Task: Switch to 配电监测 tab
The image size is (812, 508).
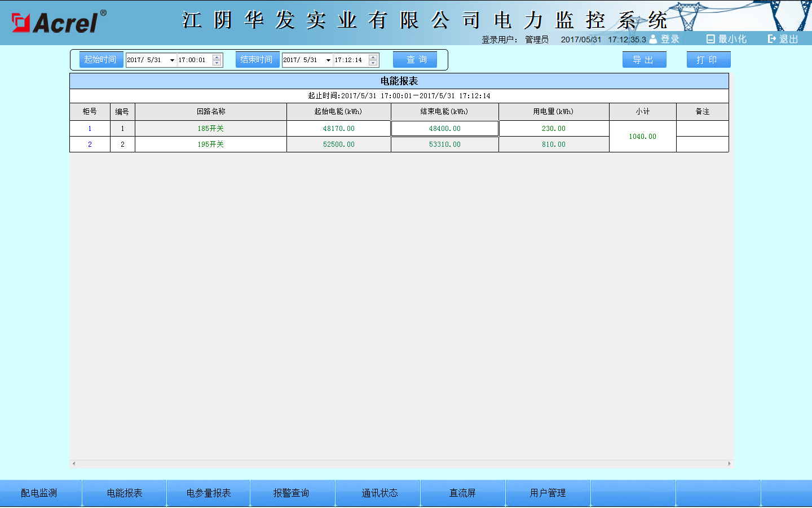Action: click(x=41, y=493)
